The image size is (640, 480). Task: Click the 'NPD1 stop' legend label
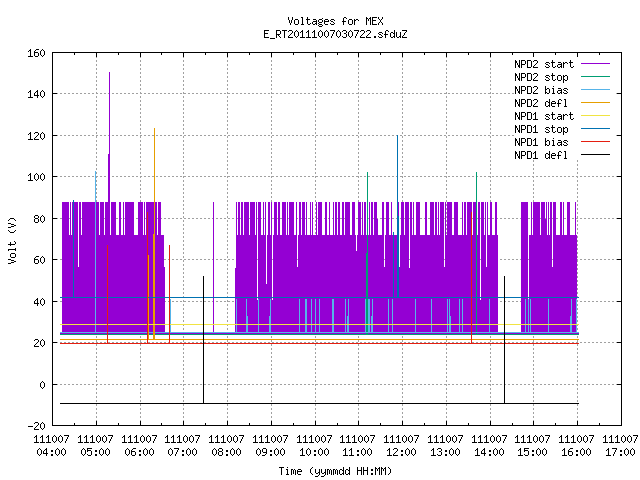(541, 129)
